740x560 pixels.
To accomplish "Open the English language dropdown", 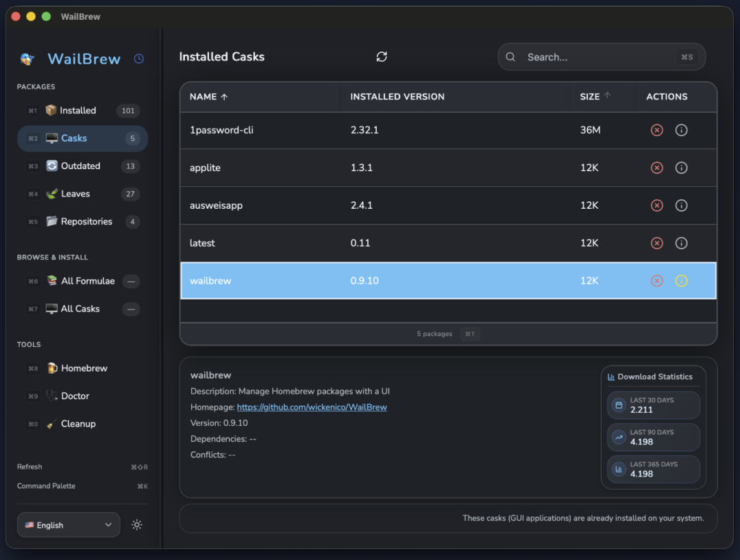I will pyautogui.click(x=69, y=525).
